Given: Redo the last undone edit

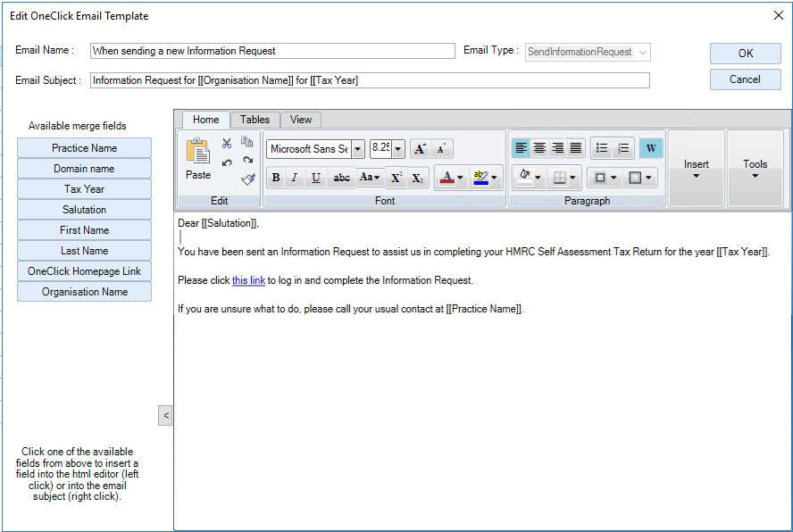Looking at the screenshot, I should click(247, 161).
